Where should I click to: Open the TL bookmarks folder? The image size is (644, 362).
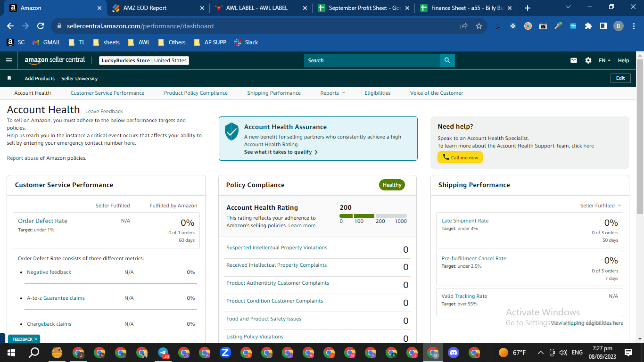point(77,42)
